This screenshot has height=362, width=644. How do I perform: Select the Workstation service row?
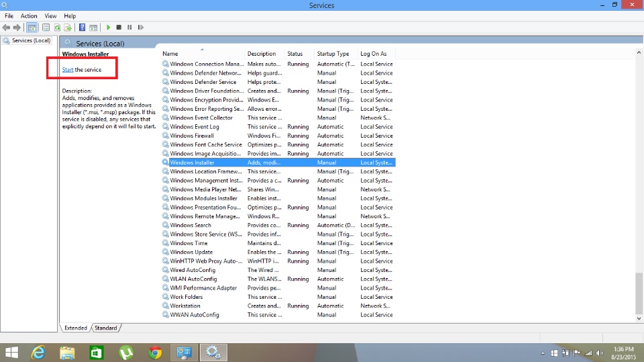click(x=278, y=306)
